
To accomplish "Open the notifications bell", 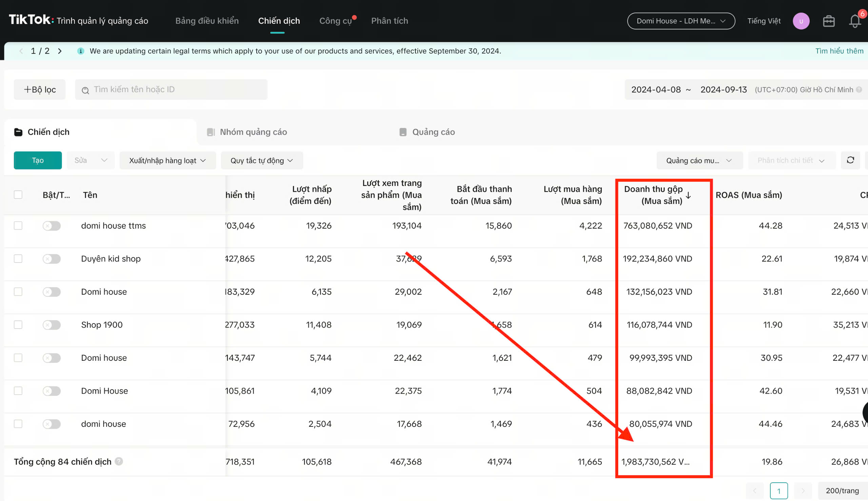I will [854, 21].
